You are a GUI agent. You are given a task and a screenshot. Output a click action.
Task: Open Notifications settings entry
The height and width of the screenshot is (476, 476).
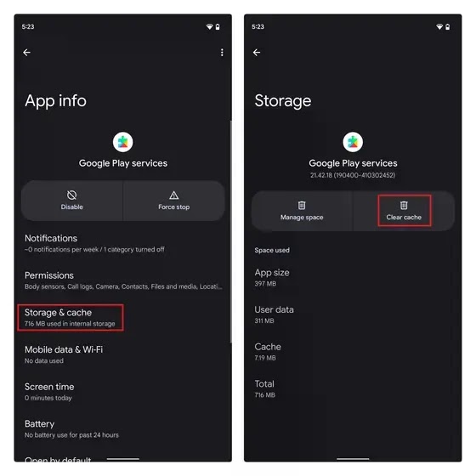coord(123,243)
